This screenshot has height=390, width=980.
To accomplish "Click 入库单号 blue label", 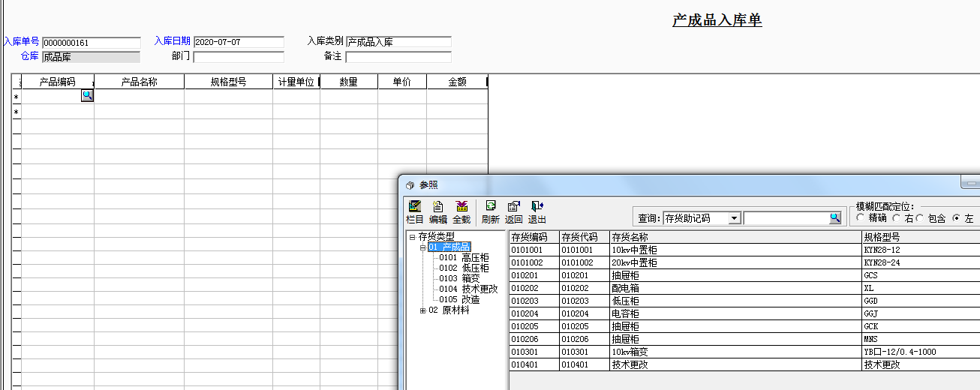I will 22,41.
